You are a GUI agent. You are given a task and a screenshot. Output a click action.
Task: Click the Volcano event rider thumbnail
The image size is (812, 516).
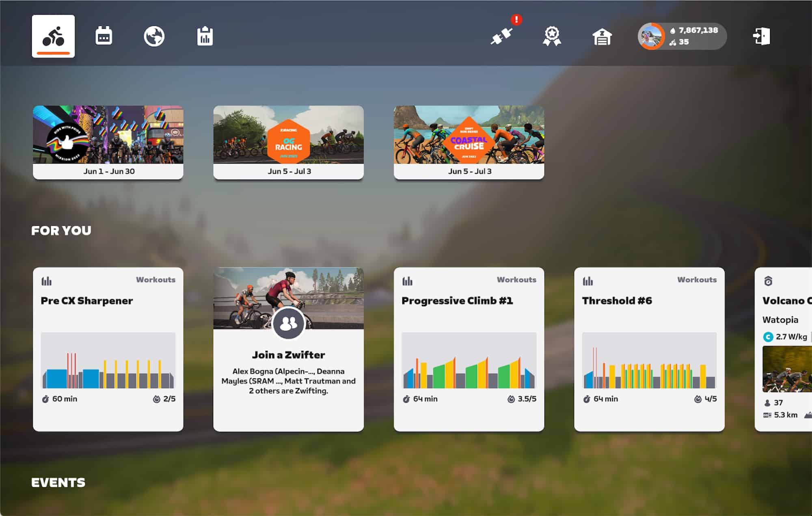(x=787, y=369)
